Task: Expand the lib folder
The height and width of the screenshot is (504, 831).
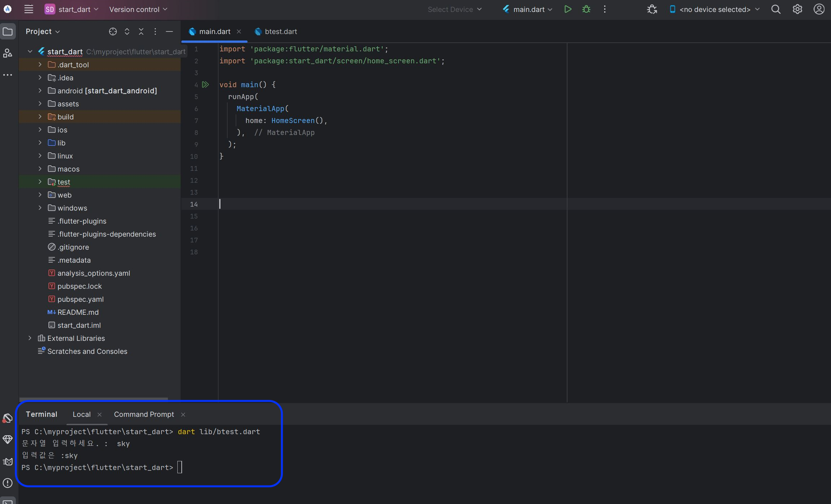Action: point(40,143)
